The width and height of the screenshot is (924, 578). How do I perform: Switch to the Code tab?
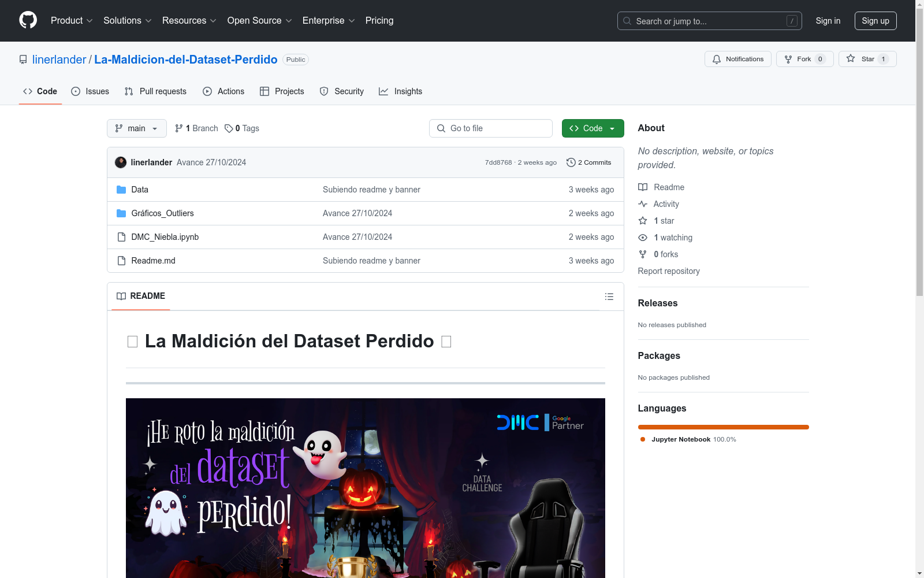(x=40, y=91)
